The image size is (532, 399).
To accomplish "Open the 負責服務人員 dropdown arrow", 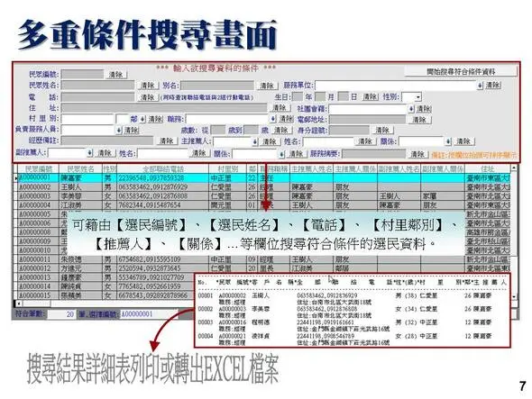I will [119, 131].
